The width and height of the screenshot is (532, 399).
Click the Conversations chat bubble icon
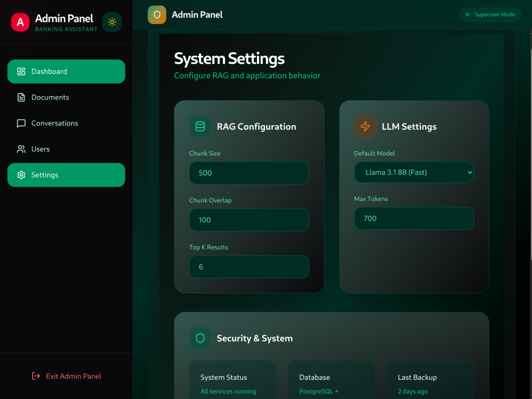point(21,123)
